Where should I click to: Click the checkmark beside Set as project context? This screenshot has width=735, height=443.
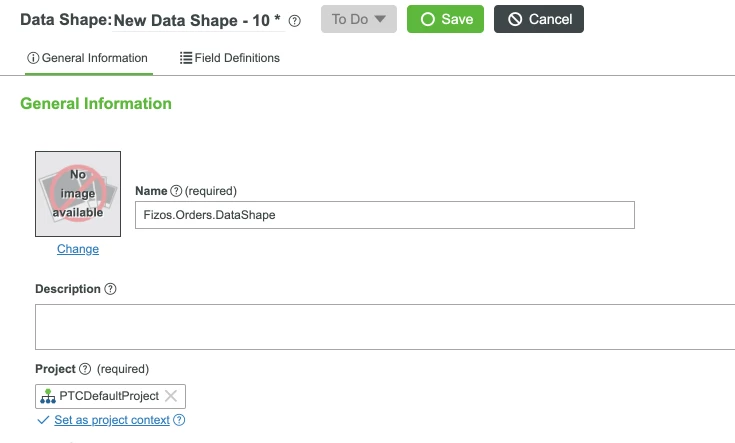(x=43, y=420)
